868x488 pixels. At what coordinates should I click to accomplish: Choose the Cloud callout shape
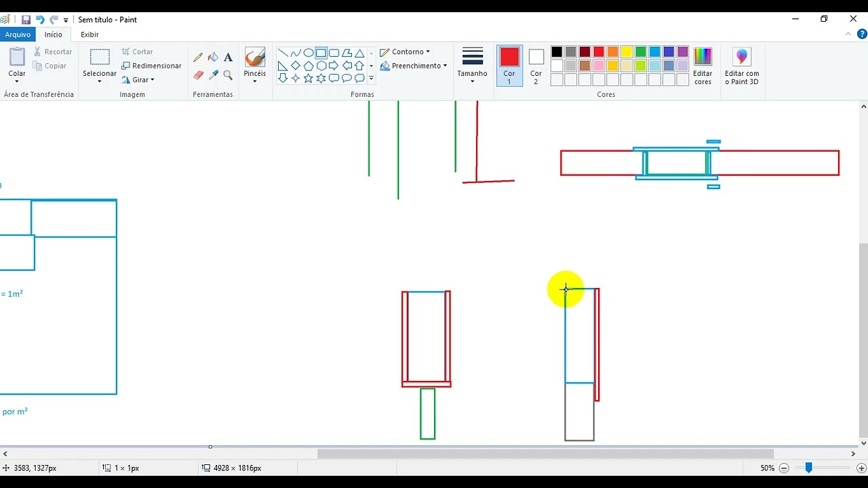click(x=360, y=79)
